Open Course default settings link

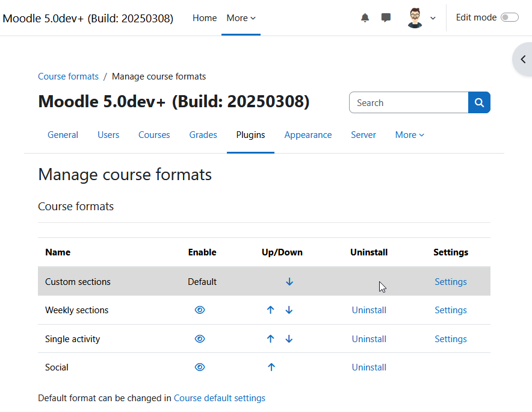[220, 398]
